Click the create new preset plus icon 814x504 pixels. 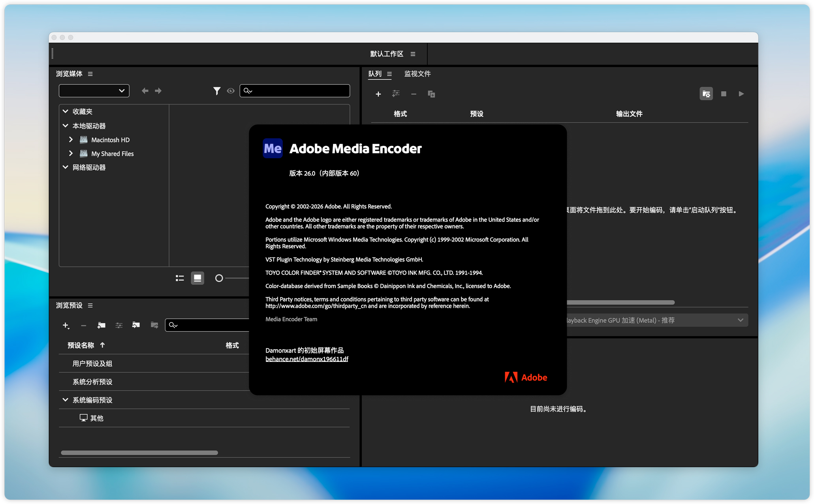66,325
